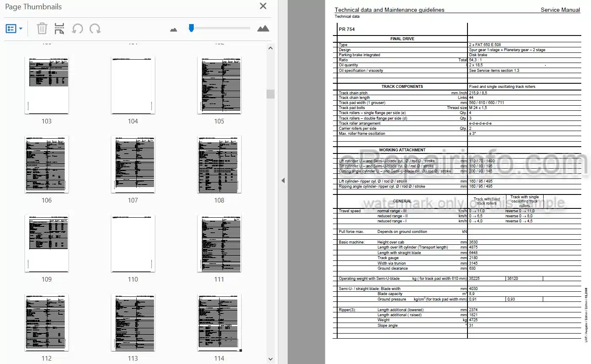Select page thumbnail 106
The height and width of the screenshot is (364, 591).
pyautogui.click(x=47, y=164)
